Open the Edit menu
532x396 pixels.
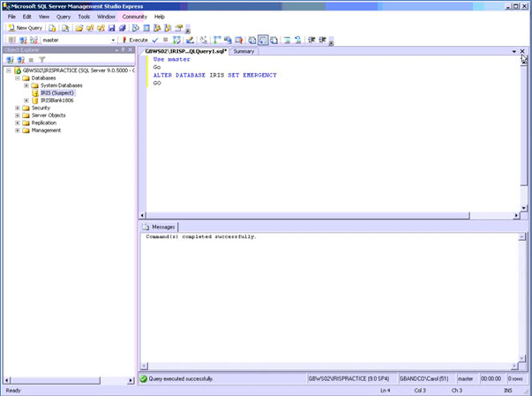(27, 17)
